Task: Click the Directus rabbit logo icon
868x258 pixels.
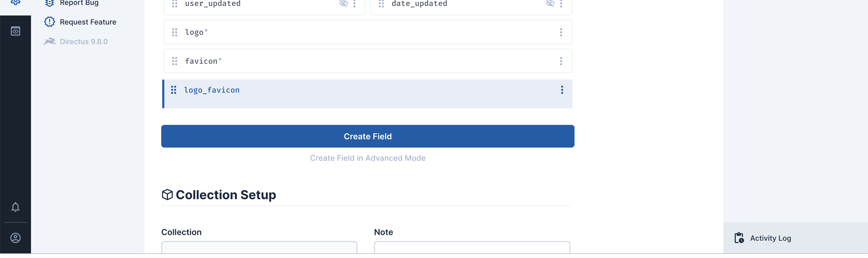Action: (50, 41)
